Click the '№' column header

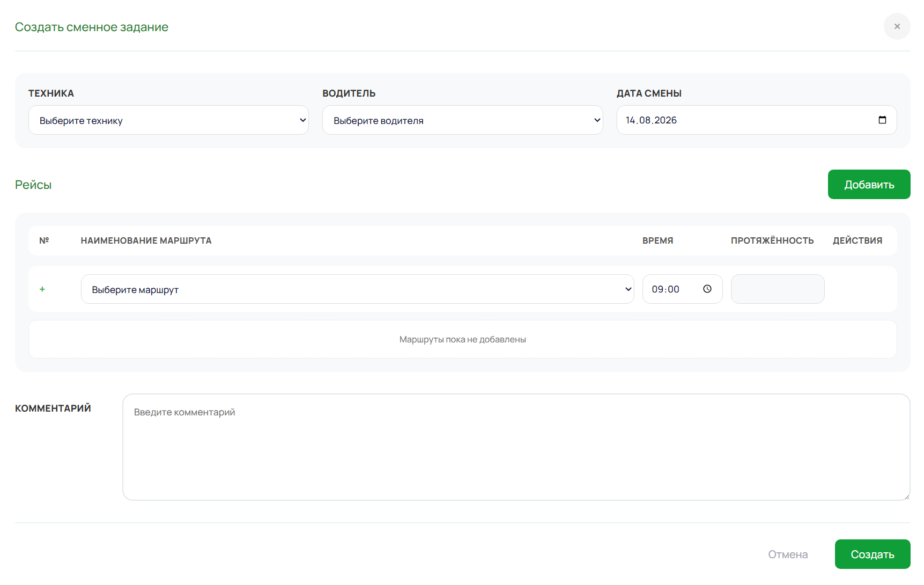(44, 240)
